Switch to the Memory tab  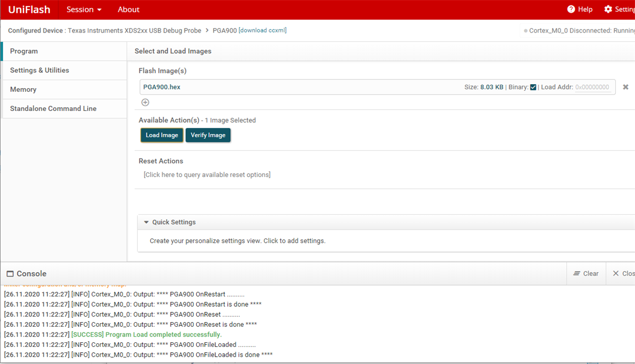(x=64, y=89)
